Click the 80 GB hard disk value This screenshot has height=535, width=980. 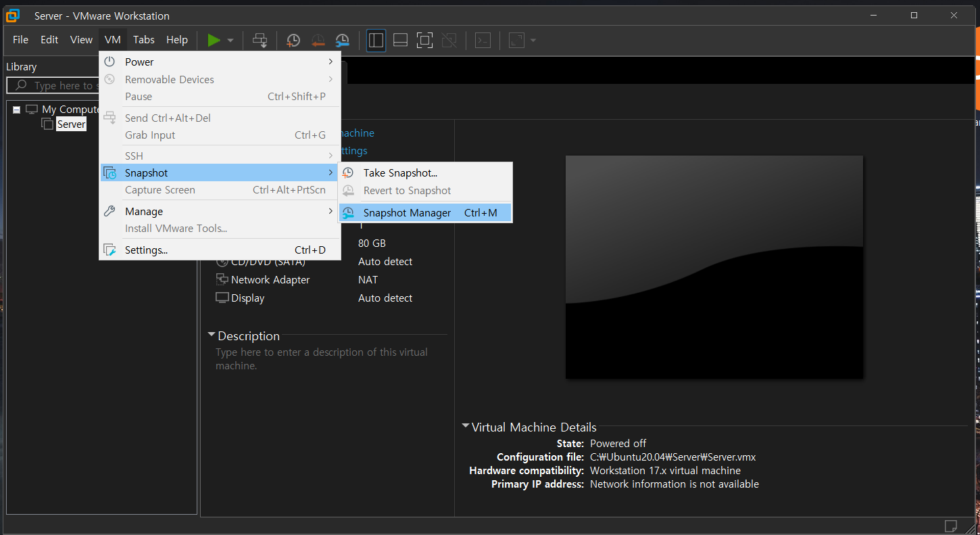tap(372, 243)
